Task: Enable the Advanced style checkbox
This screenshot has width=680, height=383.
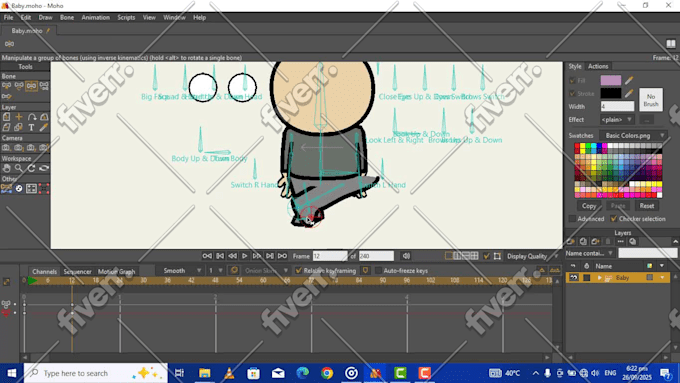Action: (x=572, y=219)
